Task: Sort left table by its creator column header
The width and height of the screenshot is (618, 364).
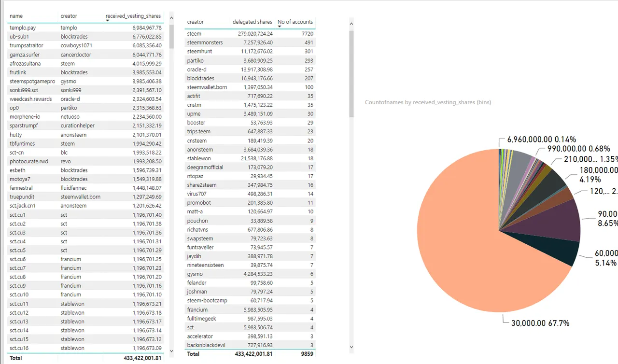Action: click(69, 16)
